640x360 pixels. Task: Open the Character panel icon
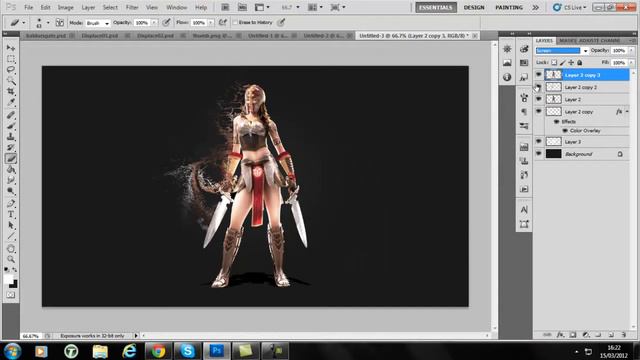coord(524,210)
